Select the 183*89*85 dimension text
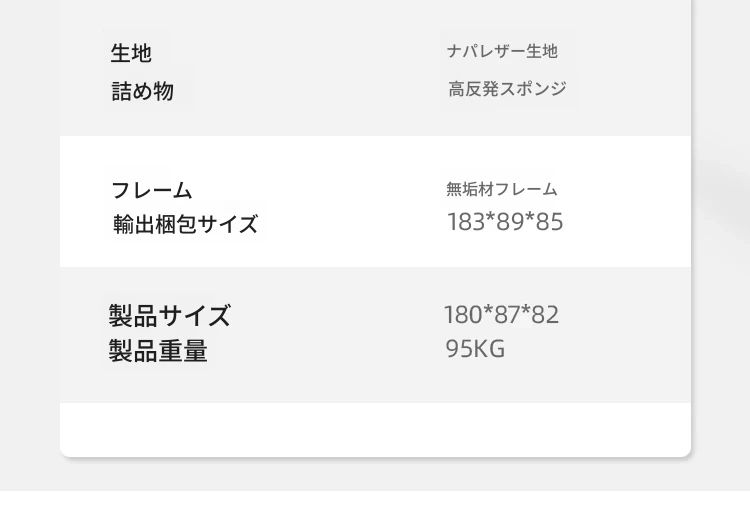750x512 pixels. (505, 222)
